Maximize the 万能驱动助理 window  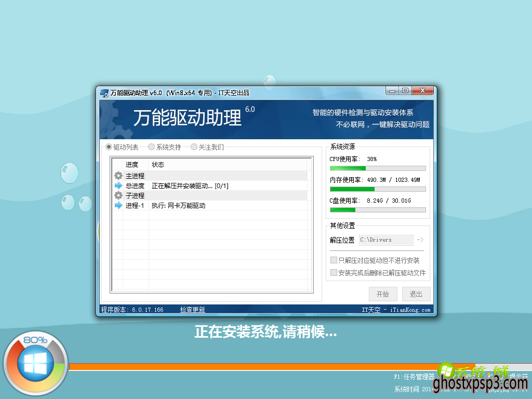[405, 90]
